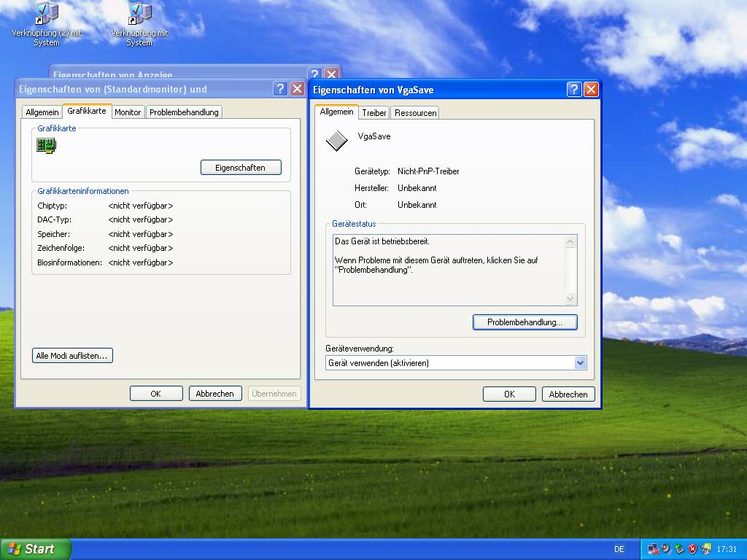Close the Eigenschaften von VgaSave dialog
747x560 pixels.
[591, 89]
